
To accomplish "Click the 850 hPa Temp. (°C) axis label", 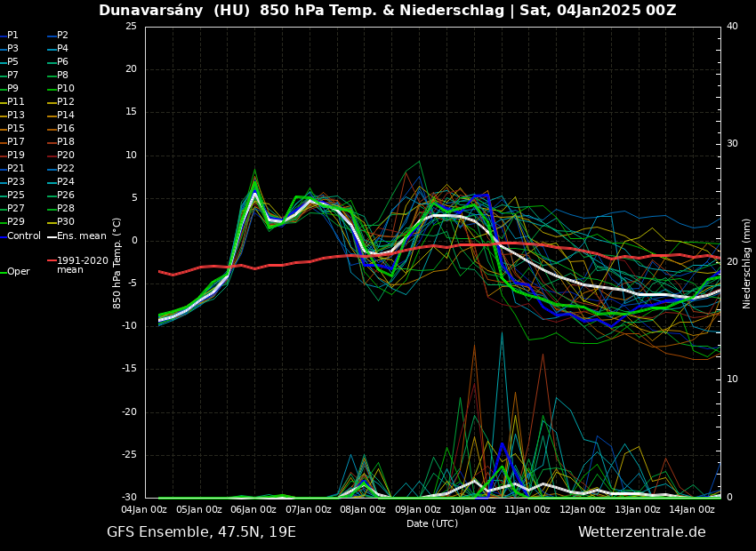I will pos(117,263).
